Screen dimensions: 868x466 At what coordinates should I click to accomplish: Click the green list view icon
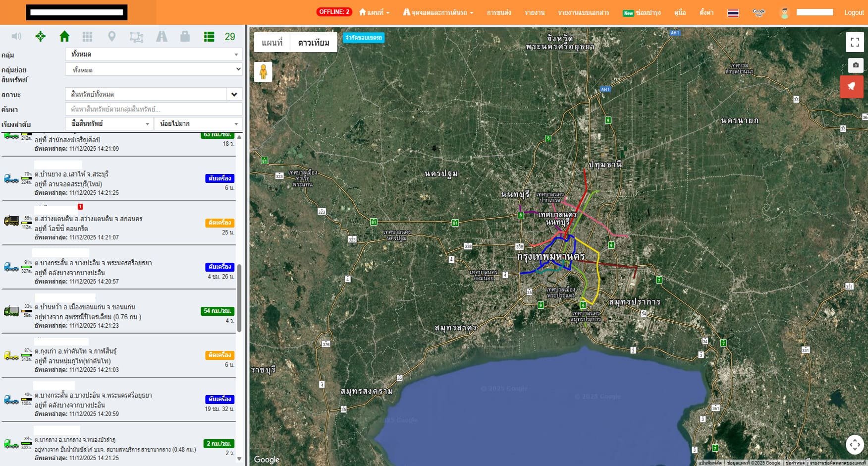(x=209, y=37)
